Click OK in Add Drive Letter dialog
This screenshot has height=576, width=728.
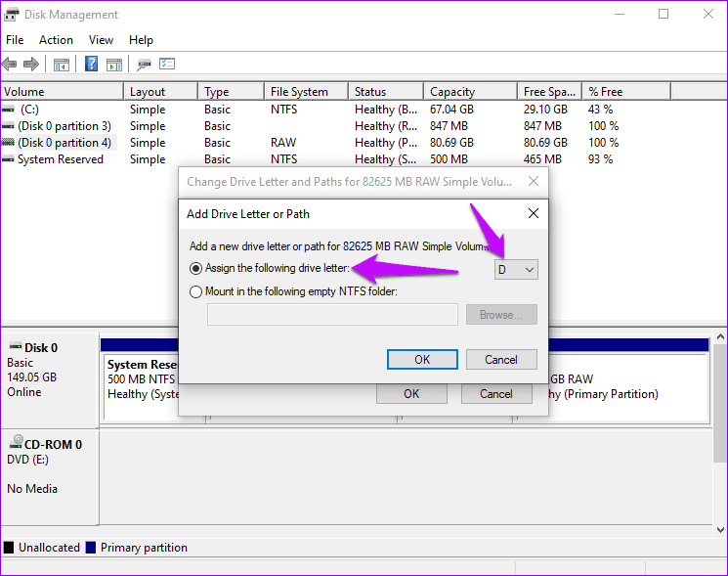pos(422,360)
